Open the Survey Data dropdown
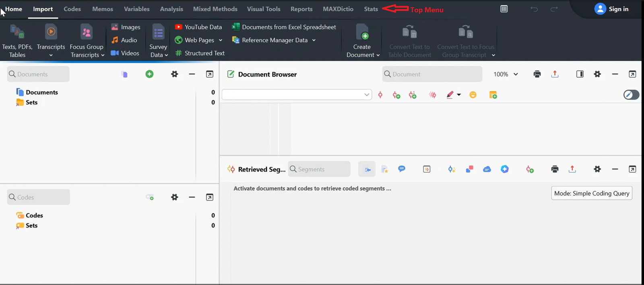The image size is (644, 285). click(x=158, y=41)
